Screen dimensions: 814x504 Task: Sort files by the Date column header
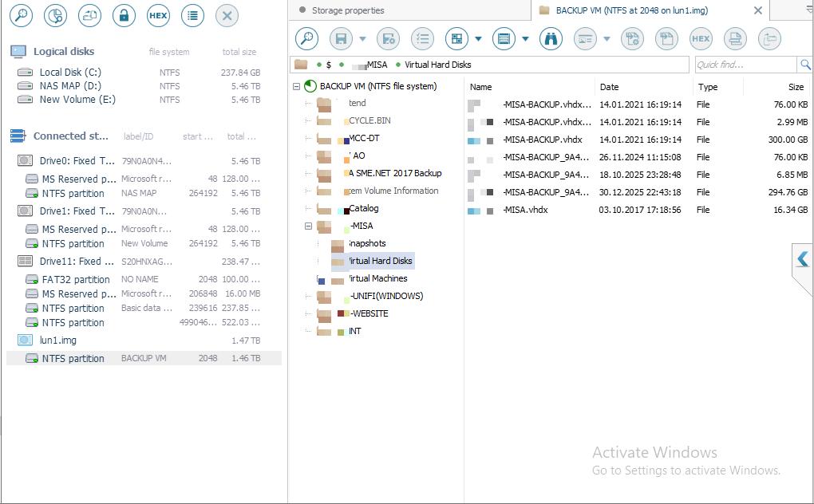[609, 87]
